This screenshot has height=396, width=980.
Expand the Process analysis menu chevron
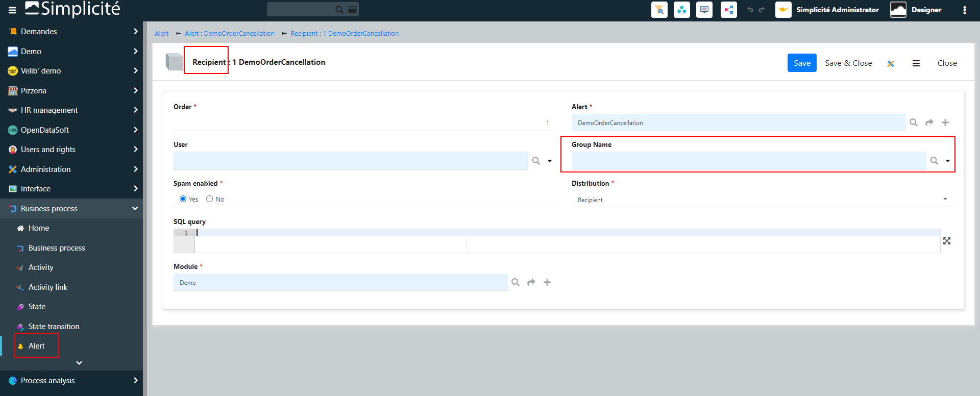[x=135, y=381]
